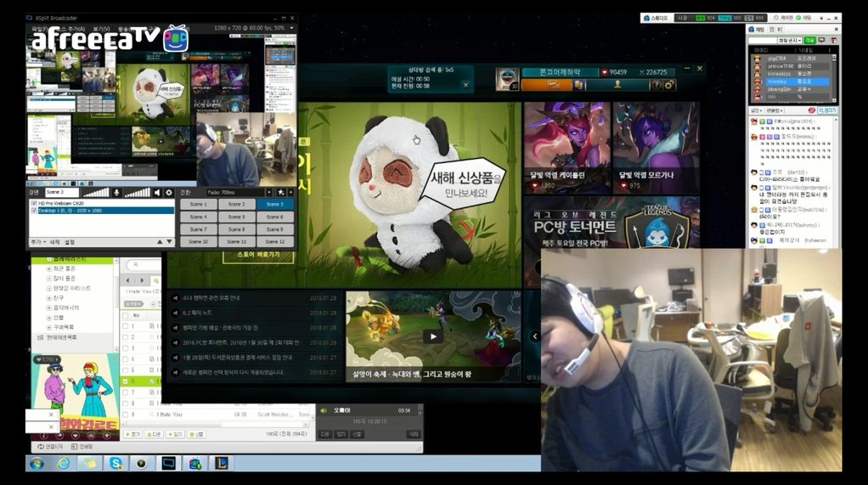Click the favorite transition star icon in XSplit
Screen dimensions: 868x485
pos(281,192)
